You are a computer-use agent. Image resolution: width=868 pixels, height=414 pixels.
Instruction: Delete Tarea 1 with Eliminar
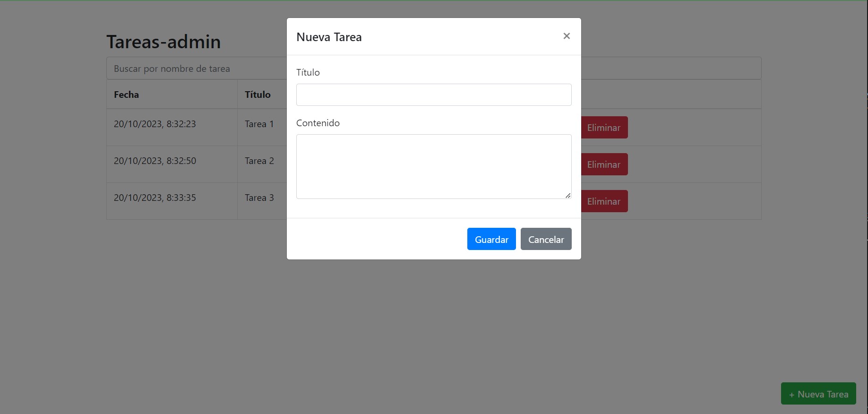(x=603, y=128)
